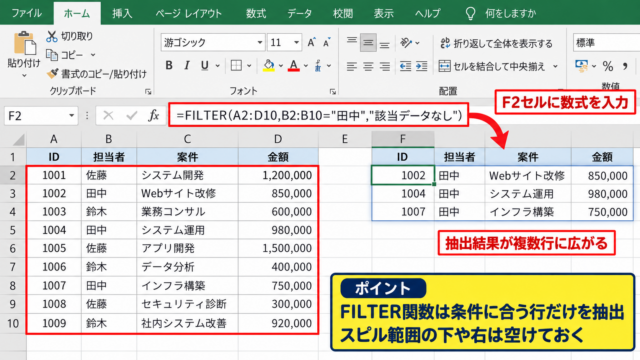Click Increase Indent icon
The image size is (640, 360).
point(421,66)
